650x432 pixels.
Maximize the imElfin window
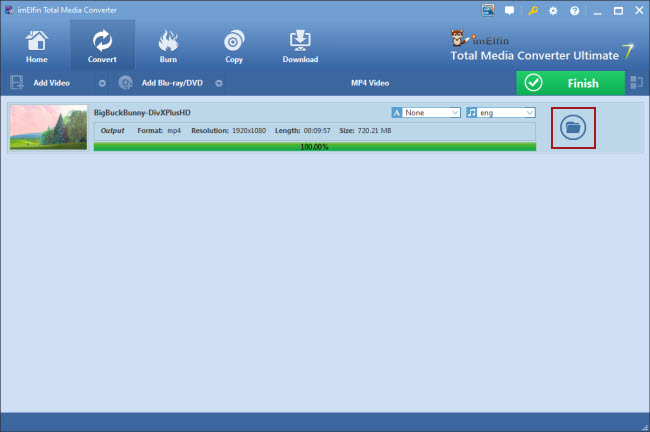coord(618,11)
